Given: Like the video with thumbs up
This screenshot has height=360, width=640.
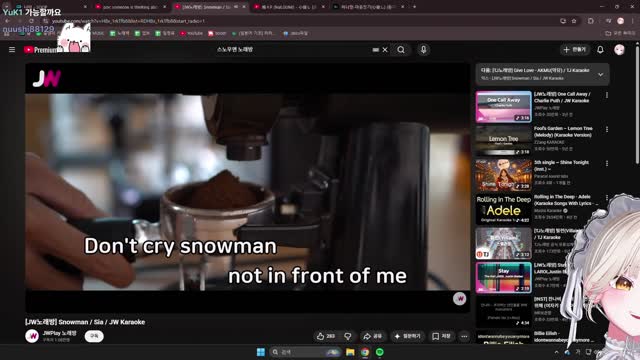Looking at the screenshot, I should tap(325, 336).
